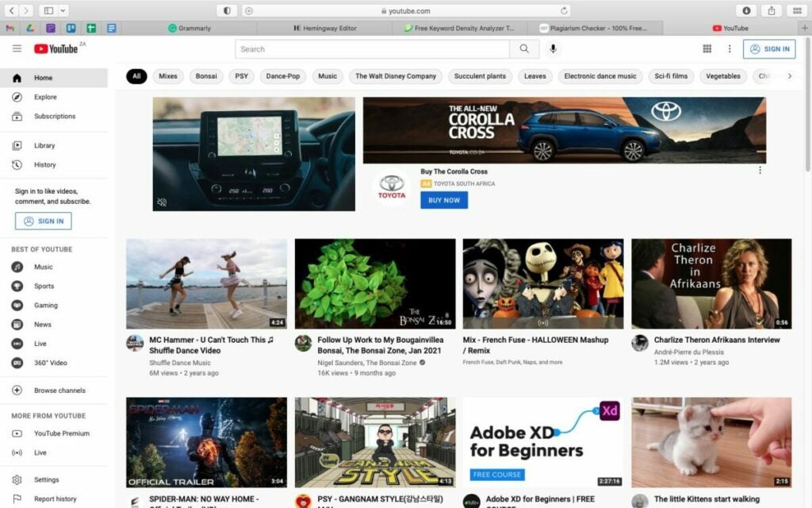Viewport: 812px width, 508px height.
Task: Click the YouTube logo
Action: [x=56, y=48]
